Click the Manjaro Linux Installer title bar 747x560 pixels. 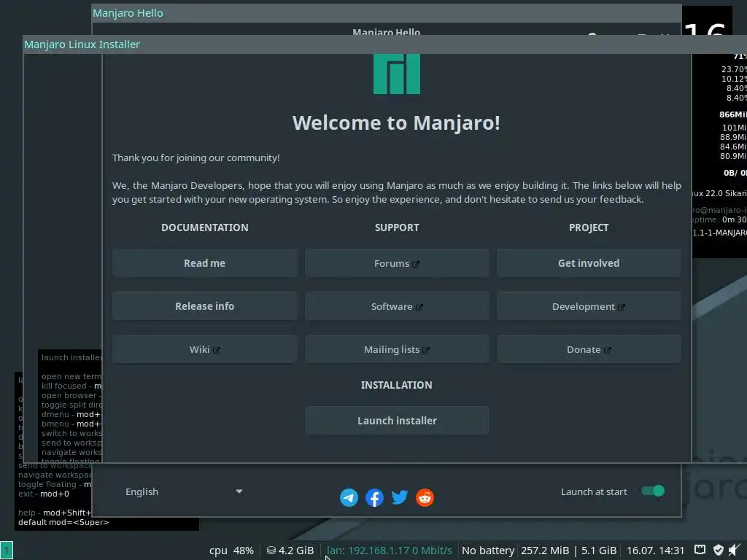point(385,44)
